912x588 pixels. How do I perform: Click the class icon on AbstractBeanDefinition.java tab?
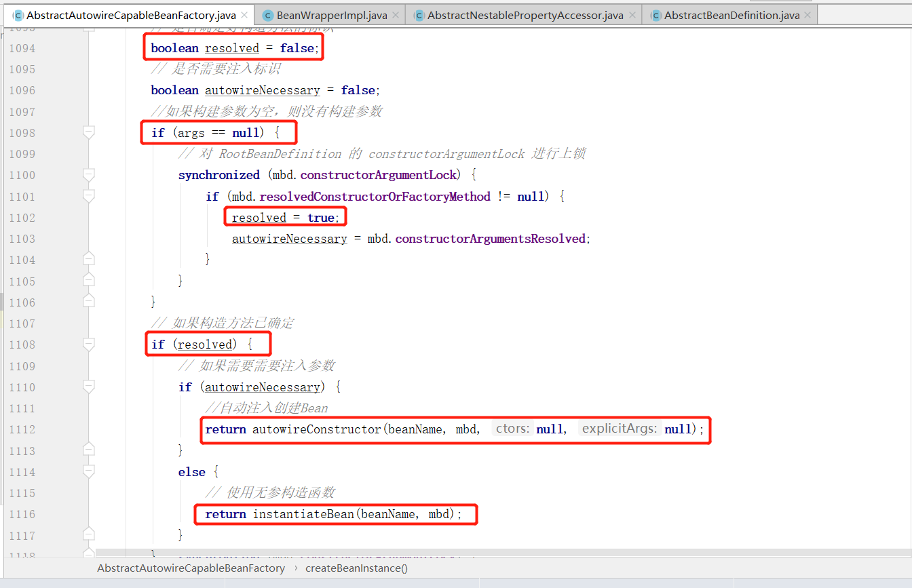[655, 15]
